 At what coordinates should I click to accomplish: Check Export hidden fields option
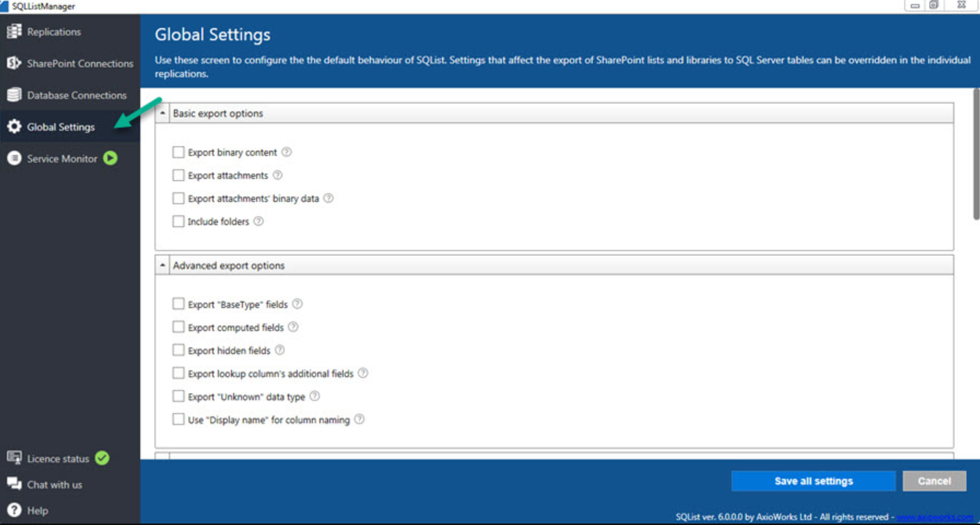click(x=179, y=350)
